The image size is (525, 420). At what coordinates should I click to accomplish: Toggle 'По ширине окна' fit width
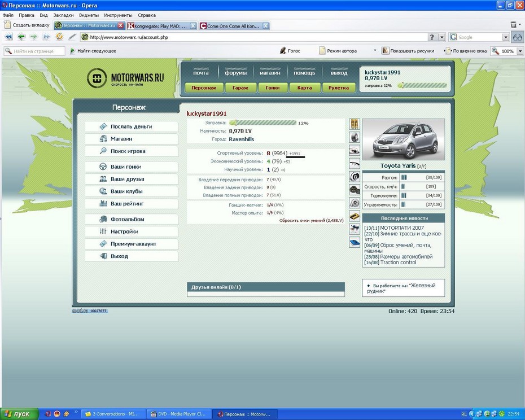(466, 51)
